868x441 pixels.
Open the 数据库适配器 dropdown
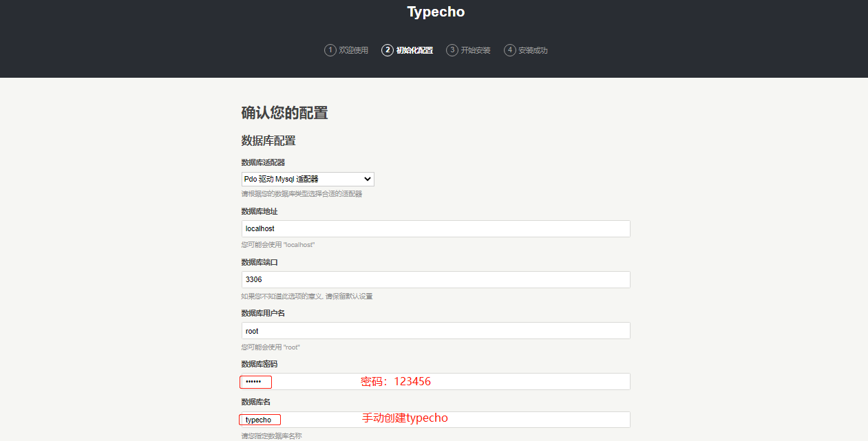[x=308, y=179]
